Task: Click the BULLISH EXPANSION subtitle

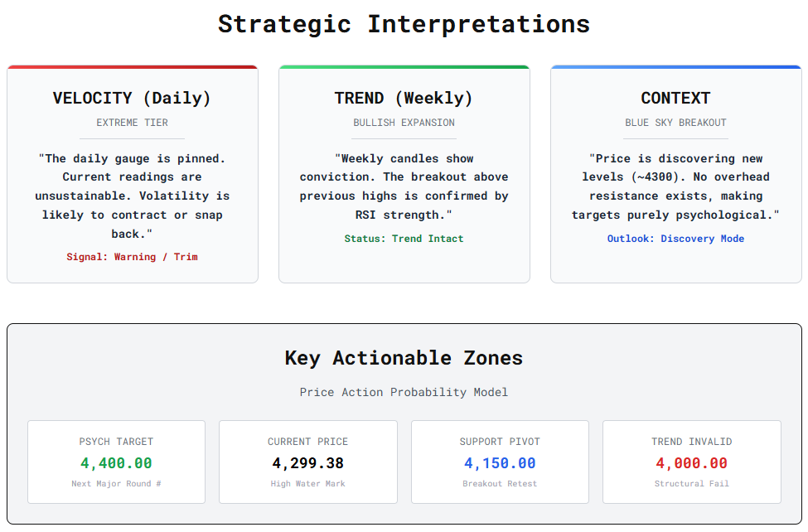Action: 404,123
